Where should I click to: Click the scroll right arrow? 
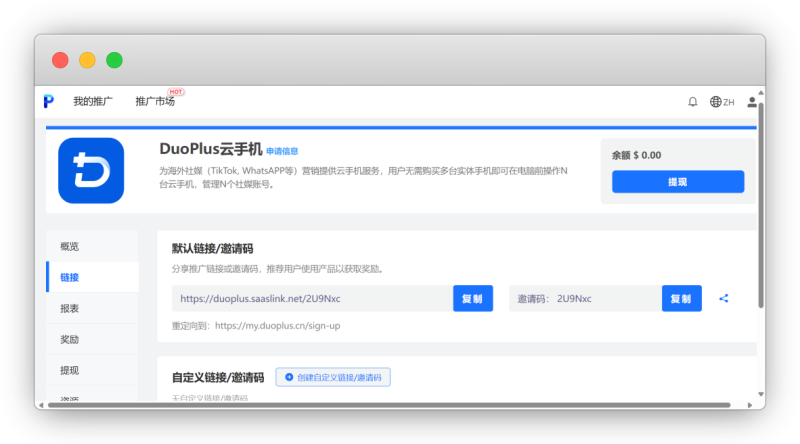point(750,405)
